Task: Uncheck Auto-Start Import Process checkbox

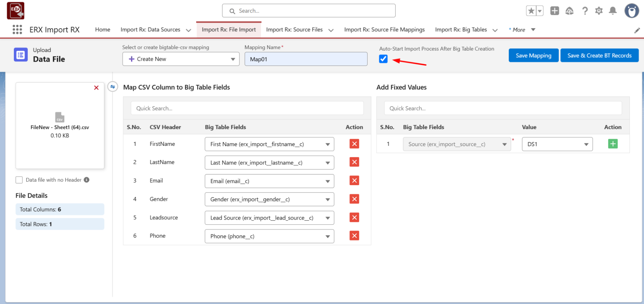Action: 383,59
